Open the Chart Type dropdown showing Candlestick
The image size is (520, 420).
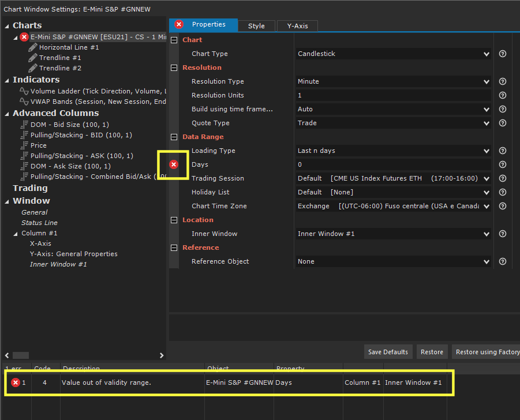coord(393,54)
